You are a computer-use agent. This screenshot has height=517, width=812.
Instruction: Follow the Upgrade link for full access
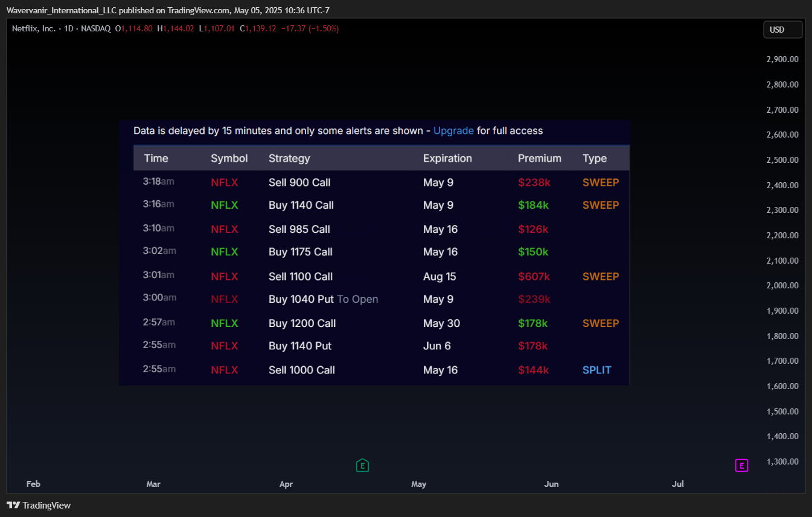[453, 130]
